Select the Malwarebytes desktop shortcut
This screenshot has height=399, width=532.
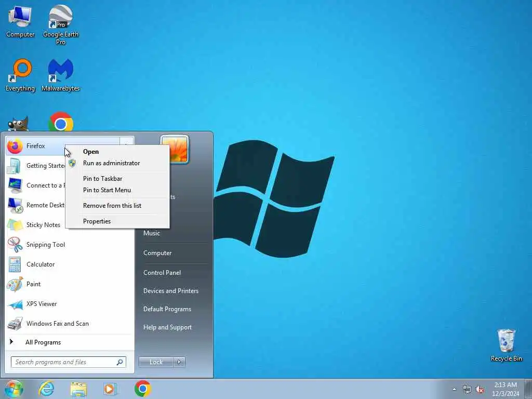click(x=60, y=75)
